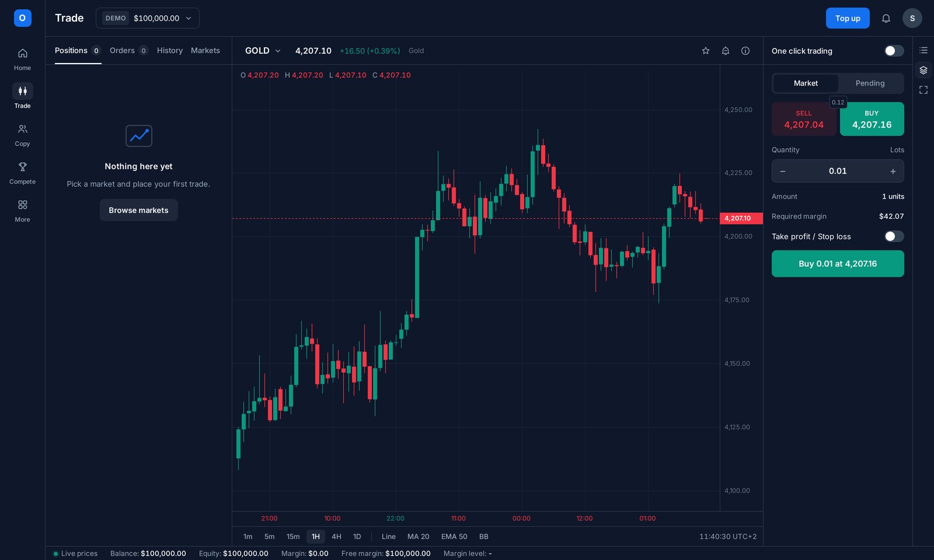
Task: Open the Positions tab
Action: tap(78, 51)
